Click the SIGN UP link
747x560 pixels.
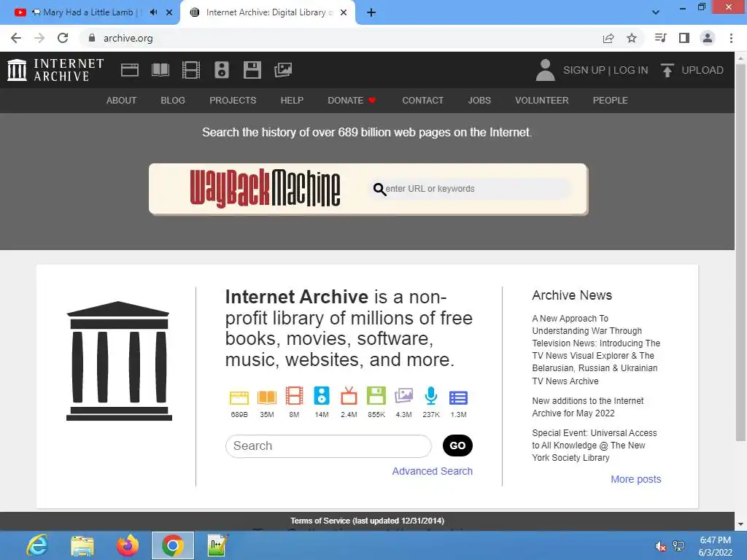coord(584,70)
